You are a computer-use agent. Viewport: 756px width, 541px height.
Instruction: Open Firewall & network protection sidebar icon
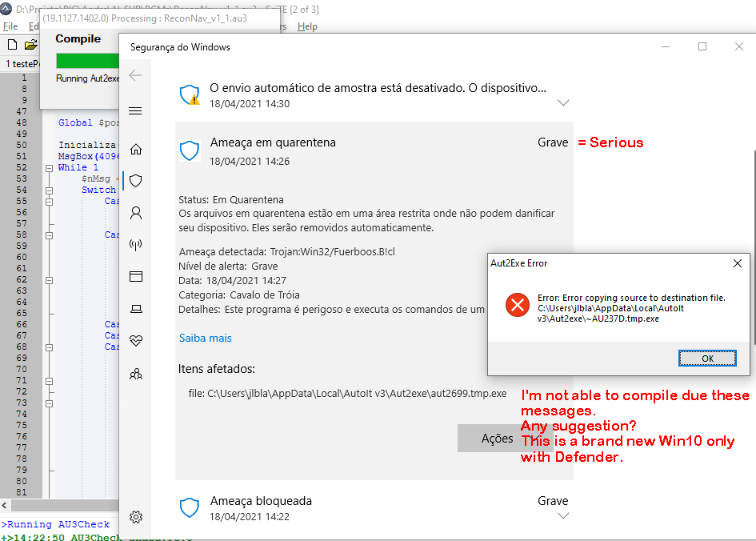click(x=136, y=245)
